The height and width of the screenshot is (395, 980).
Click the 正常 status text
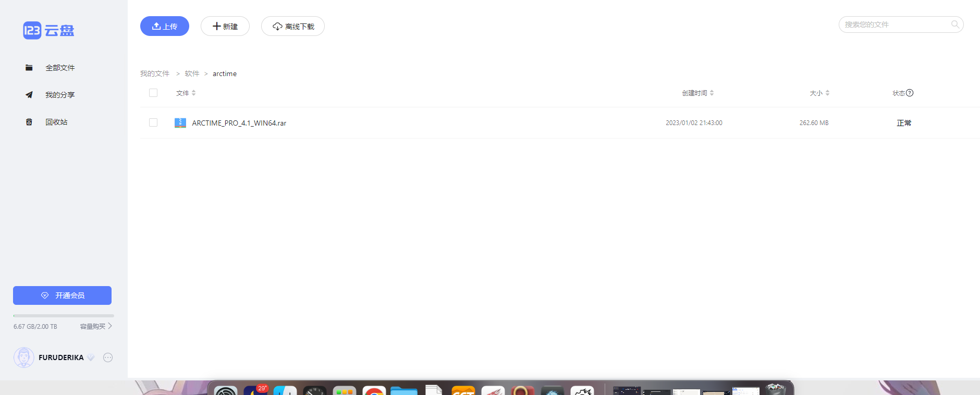pyautogui.click(x=904, y=123)
